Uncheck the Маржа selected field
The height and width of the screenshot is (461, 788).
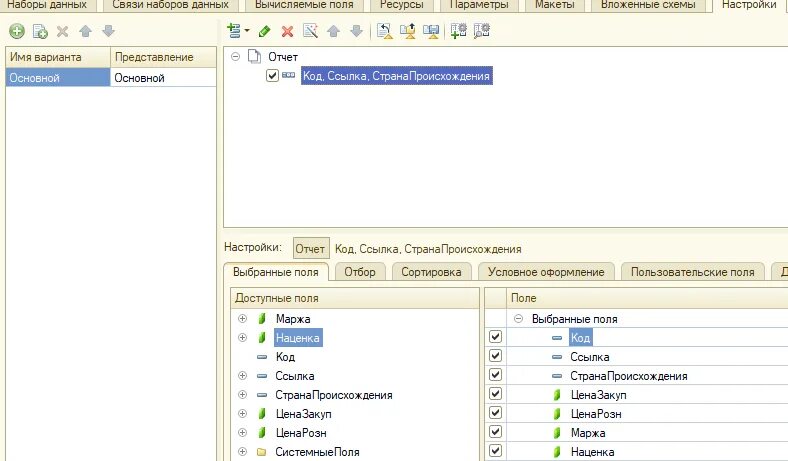pos(496,431)
